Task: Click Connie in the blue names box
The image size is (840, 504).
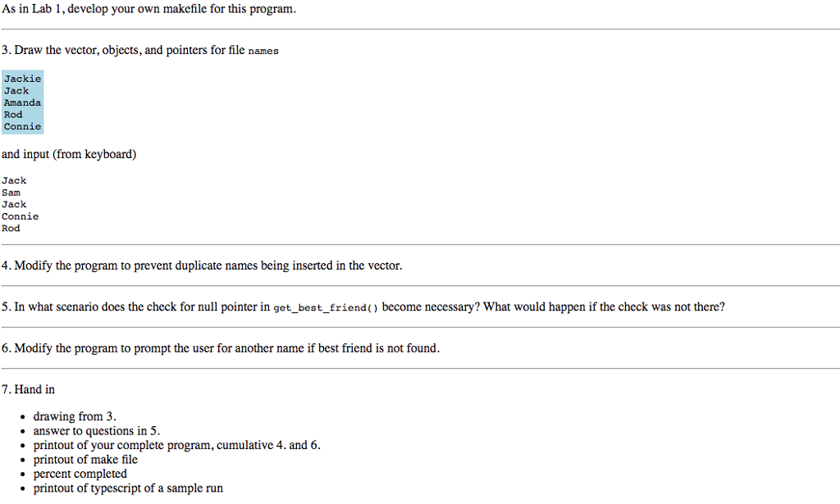Action: tap(22, 127)
